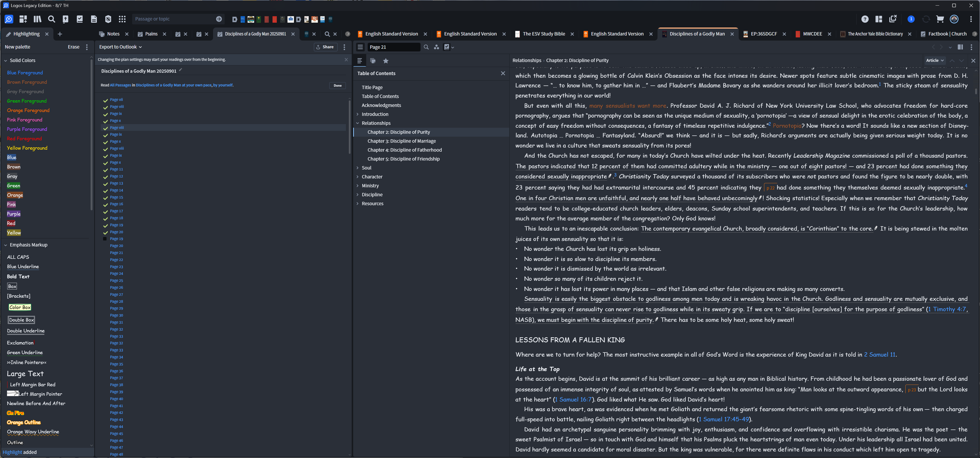The height and width of the screenshot is (458, 980).
Task: Expand the Soul contents entry
Action: (358, 168)
